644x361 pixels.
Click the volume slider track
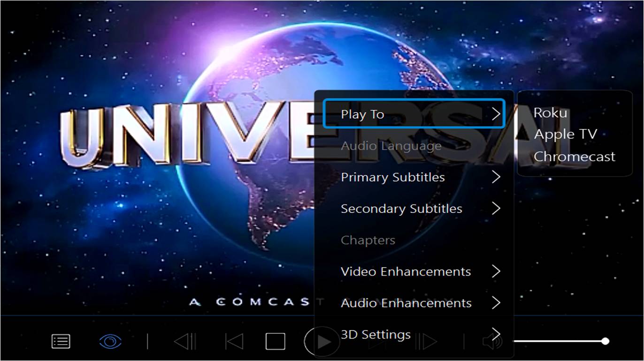[560, 341]
